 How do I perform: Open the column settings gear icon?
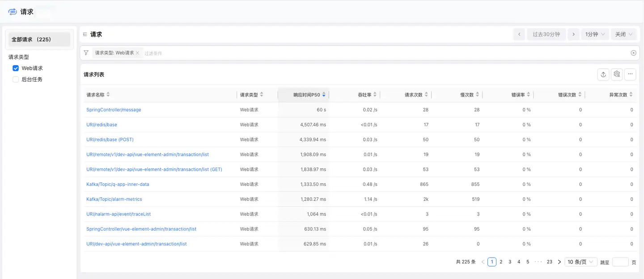617,75
